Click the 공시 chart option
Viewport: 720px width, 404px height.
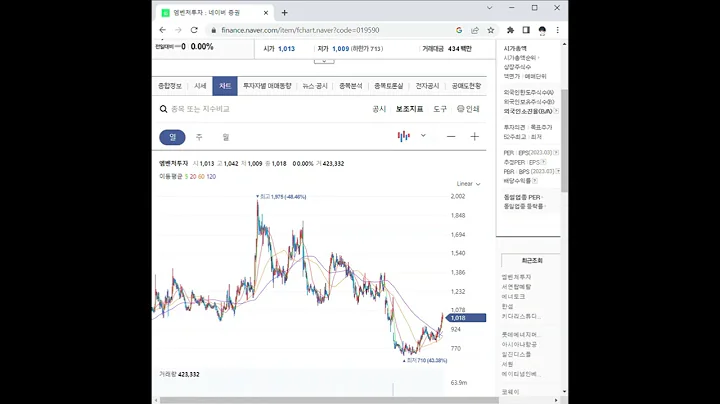379,109
